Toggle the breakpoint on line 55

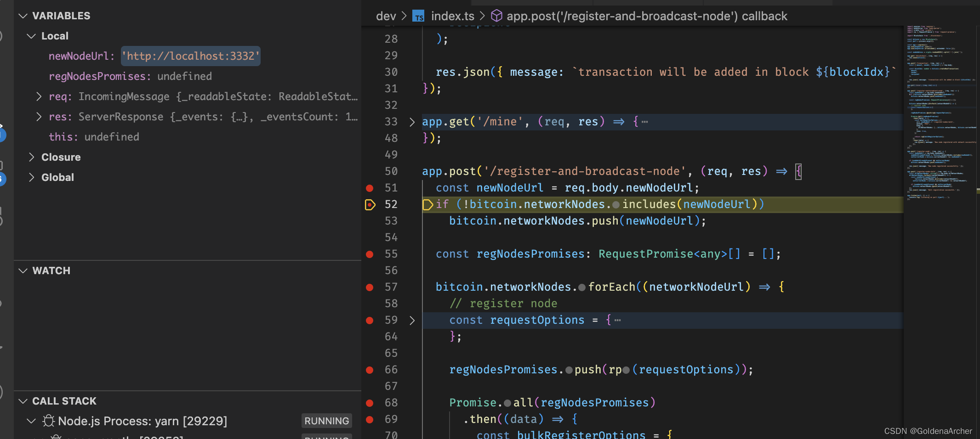370,254
